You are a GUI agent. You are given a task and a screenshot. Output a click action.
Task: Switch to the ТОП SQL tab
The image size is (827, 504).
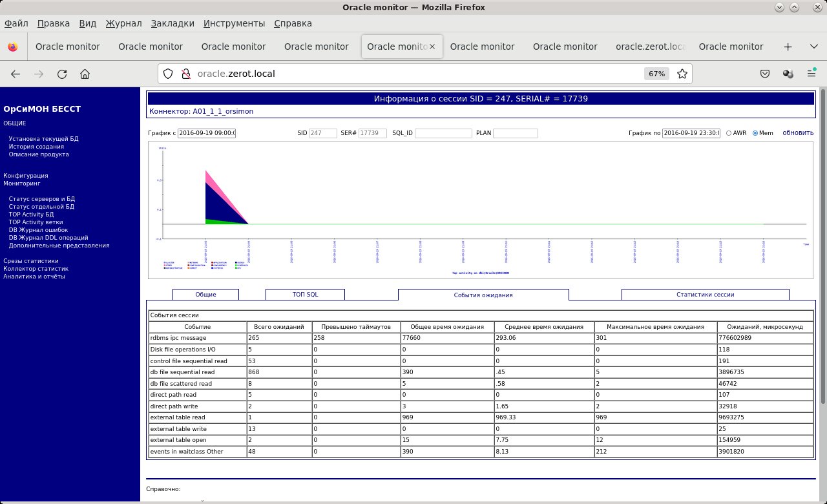click(305, 294)
